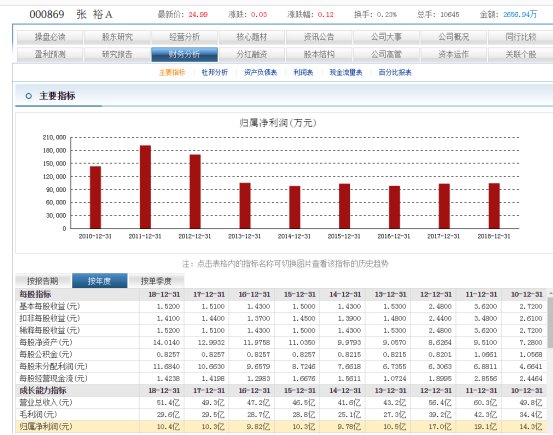Click the 每股未分配利润(元) indicator name

click(x=53, y=366)
